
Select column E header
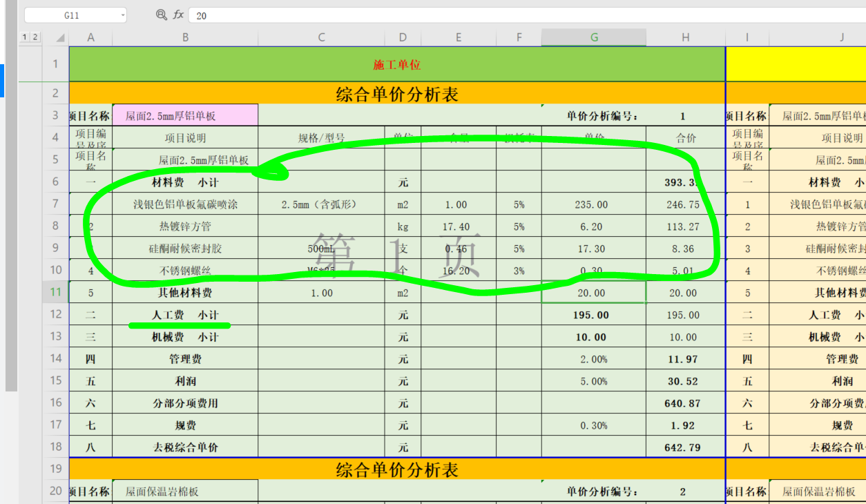pyautogui.click(x=459, y=38)
